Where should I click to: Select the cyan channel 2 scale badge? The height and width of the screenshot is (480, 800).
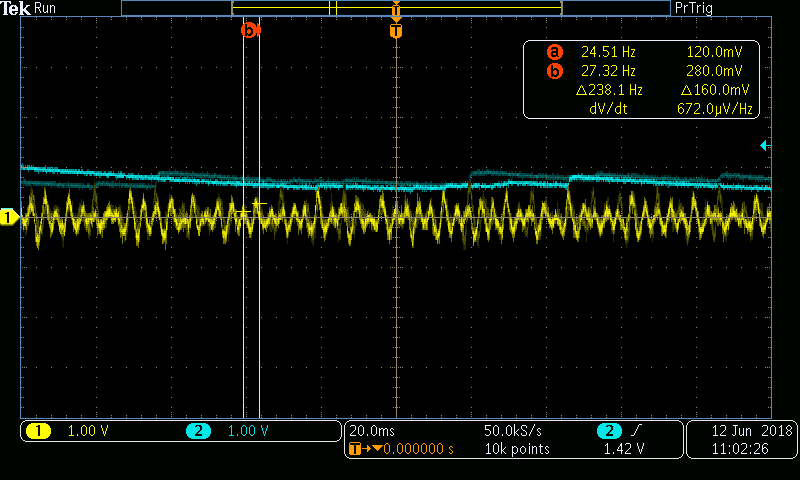pos(198,431)
